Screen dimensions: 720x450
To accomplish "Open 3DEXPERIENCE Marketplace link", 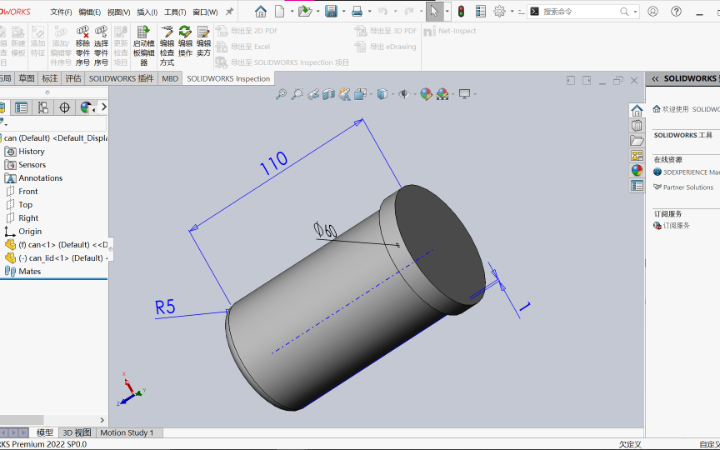I will click(687, 172).
